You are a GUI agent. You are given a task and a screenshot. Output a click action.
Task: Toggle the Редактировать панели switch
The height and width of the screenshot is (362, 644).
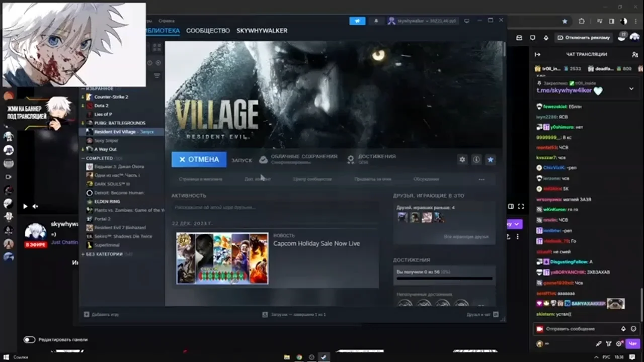(29, 339)
